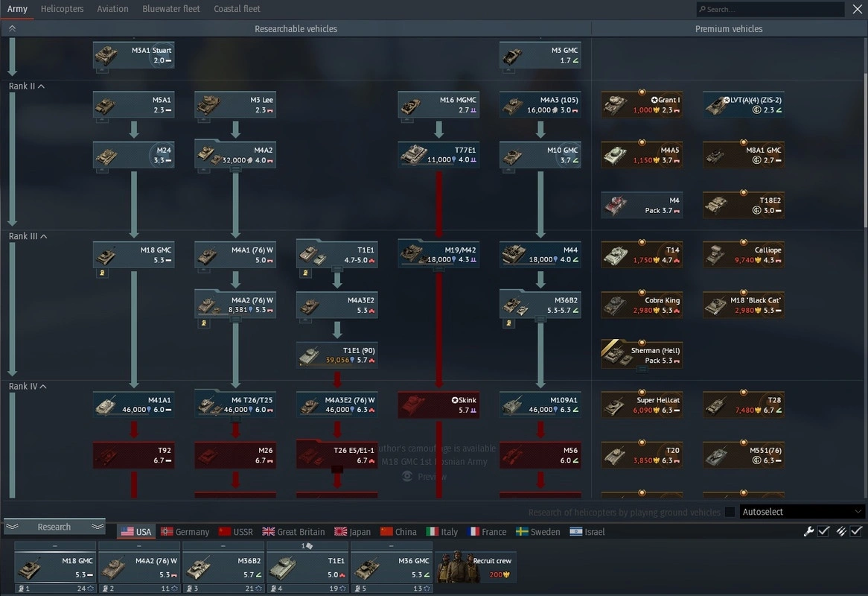Screen dimensions: 868x596
Task: Choose the Calliope premium vehicle
Action: [743, 255]
